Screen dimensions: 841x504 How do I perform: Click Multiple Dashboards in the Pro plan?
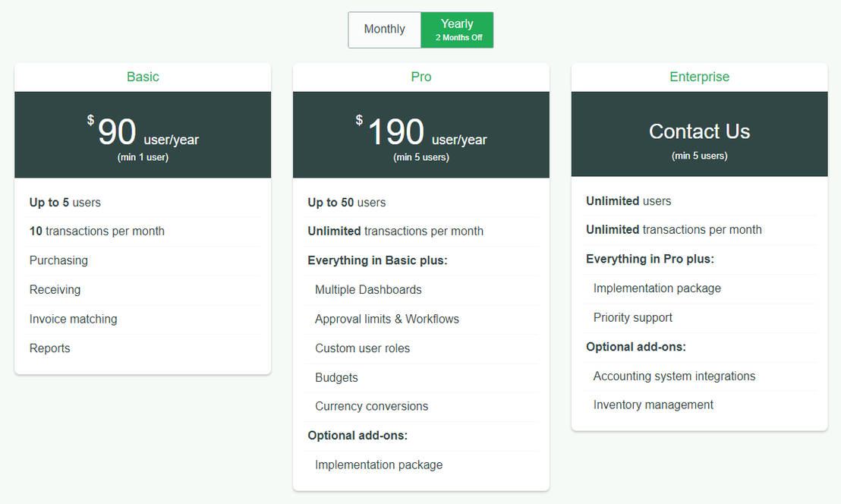[368, 290]
